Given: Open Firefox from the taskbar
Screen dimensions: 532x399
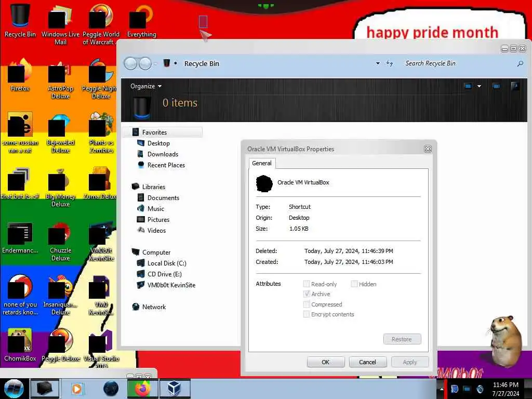Looking at the screenshot, I should (143, 389).
